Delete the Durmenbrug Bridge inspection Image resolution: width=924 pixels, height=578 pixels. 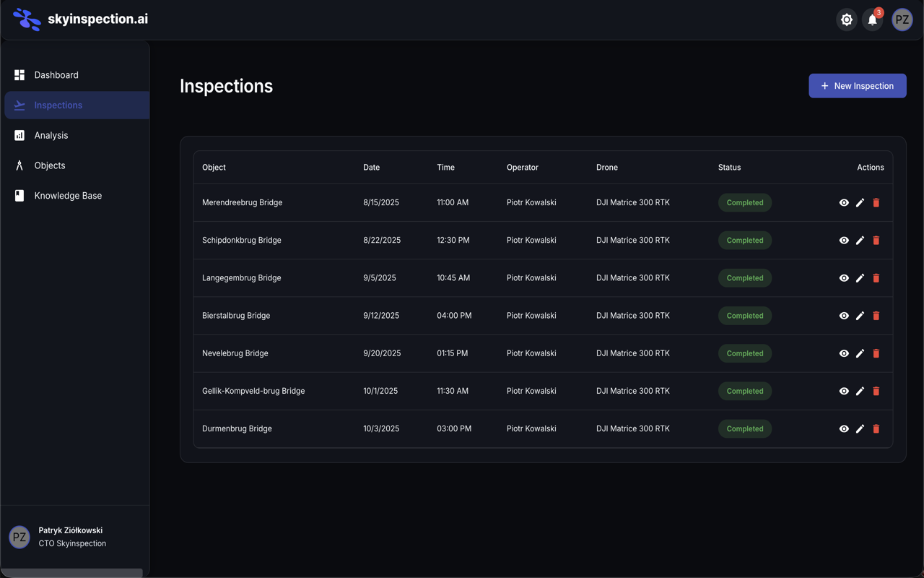click(x=876, y=428)
